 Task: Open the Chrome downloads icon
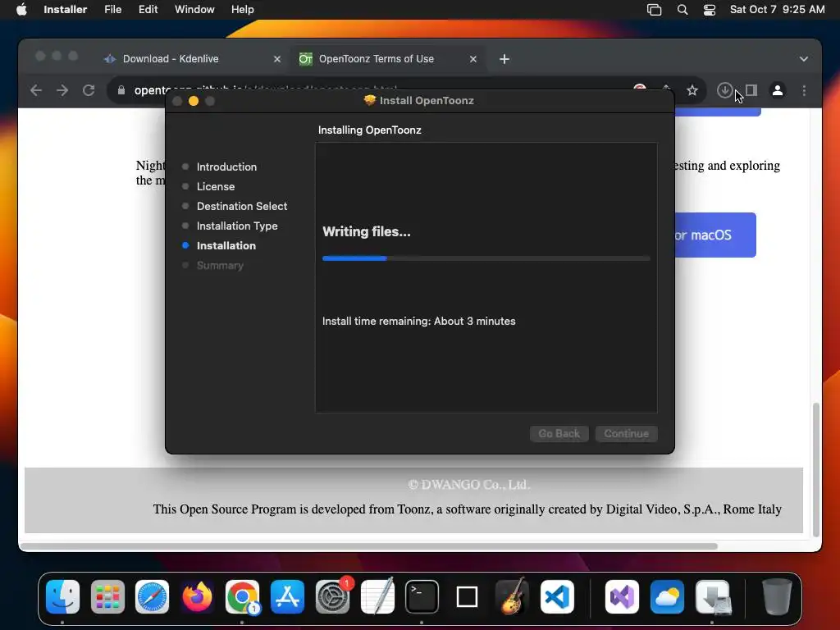click(x=724, y=90)
